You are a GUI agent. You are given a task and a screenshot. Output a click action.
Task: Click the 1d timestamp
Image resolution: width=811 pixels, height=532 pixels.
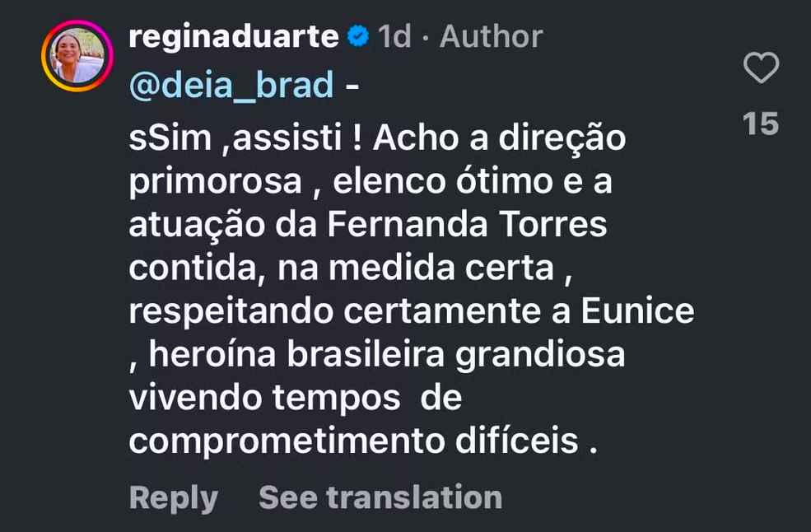(395, 37)
